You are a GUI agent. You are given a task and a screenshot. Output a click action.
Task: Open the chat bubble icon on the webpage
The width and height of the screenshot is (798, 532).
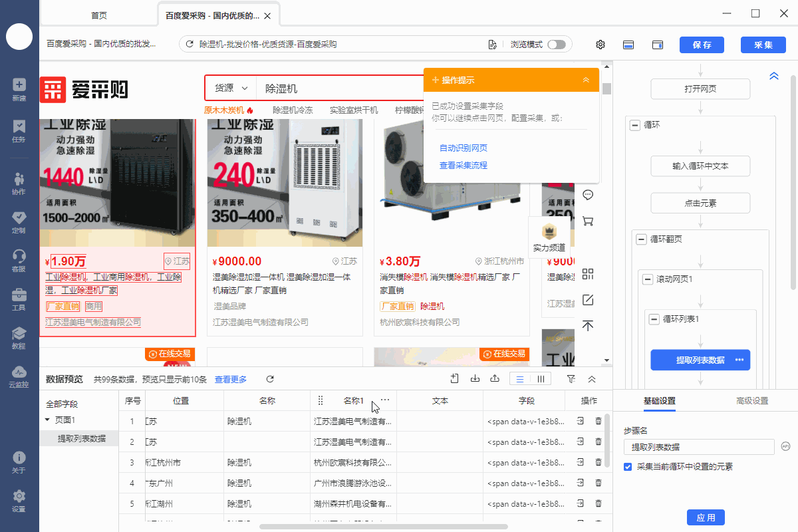point(588,195)
